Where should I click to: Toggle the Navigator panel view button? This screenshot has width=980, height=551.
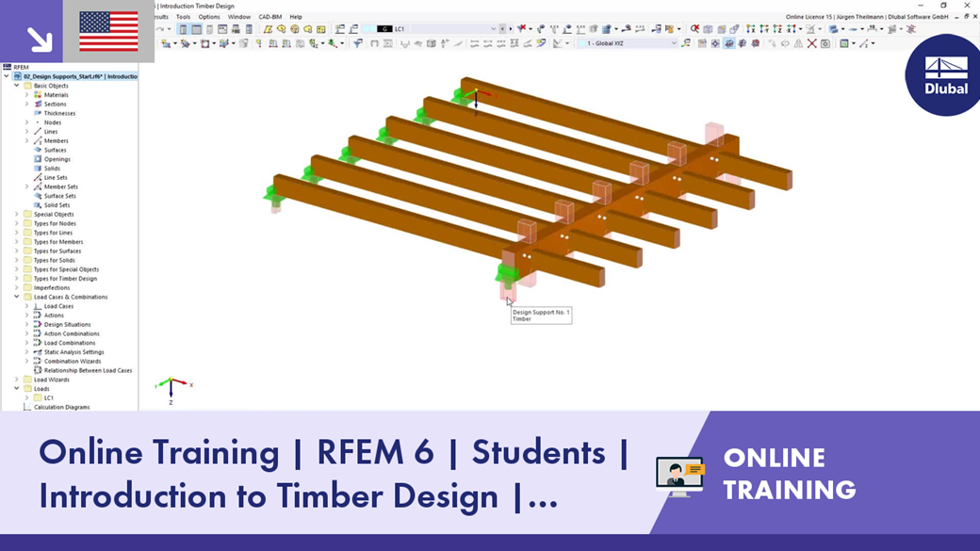click(x=183, y=29)
